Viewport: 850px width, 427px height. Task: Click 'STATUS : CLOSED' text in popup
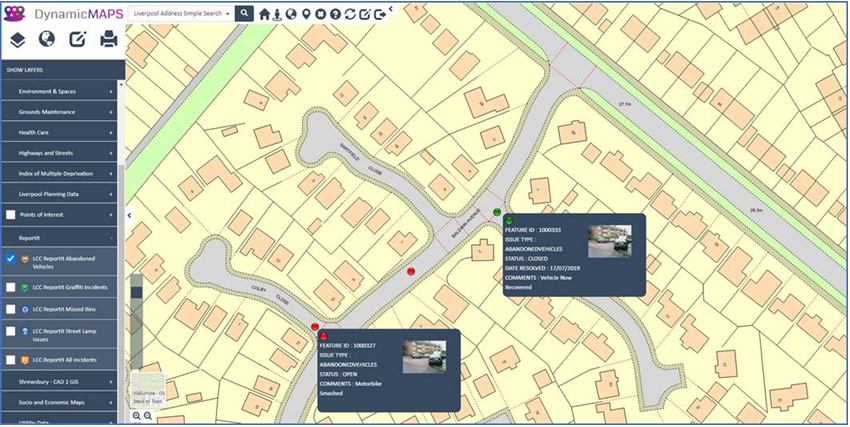click(526, 258)
